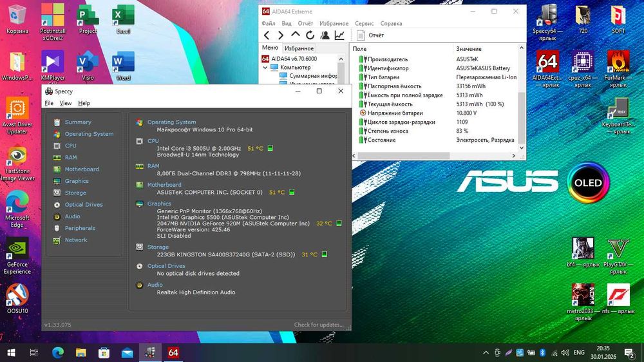Click the Graphics heading link in Speccy summary
The width and height of the screenshot is (644, 362).
point(159,204)
